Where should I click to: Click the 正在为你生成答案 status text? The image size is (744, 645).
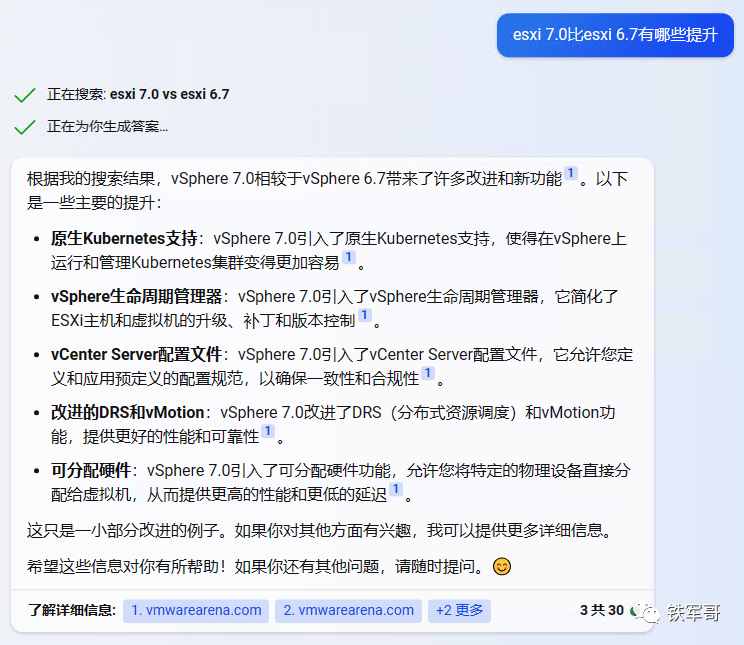pos(107,127)
